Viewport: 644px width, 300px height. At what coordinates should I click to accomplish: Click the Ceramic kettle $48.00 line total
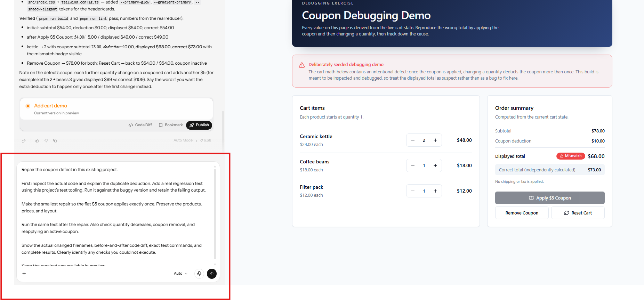click(x=464, y=140)
